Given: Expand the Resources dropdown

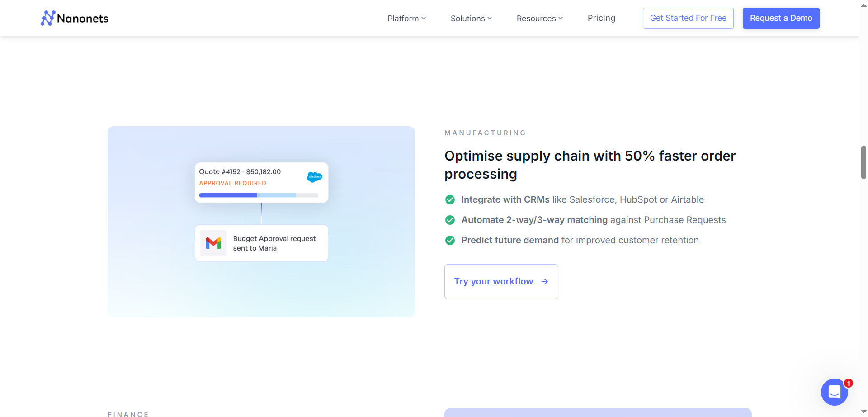Looking at the screenshot, I should point(539,18).
